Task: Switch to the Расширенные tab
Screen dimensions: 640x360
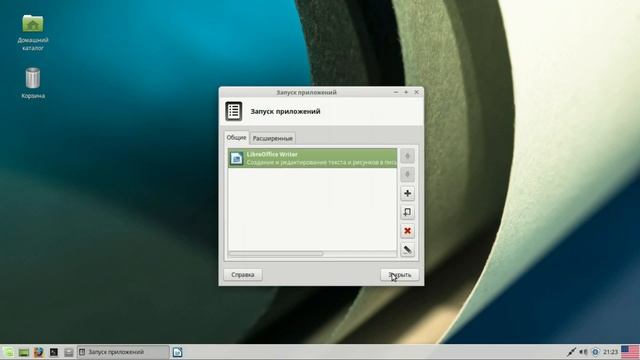Action: (272, 138)
